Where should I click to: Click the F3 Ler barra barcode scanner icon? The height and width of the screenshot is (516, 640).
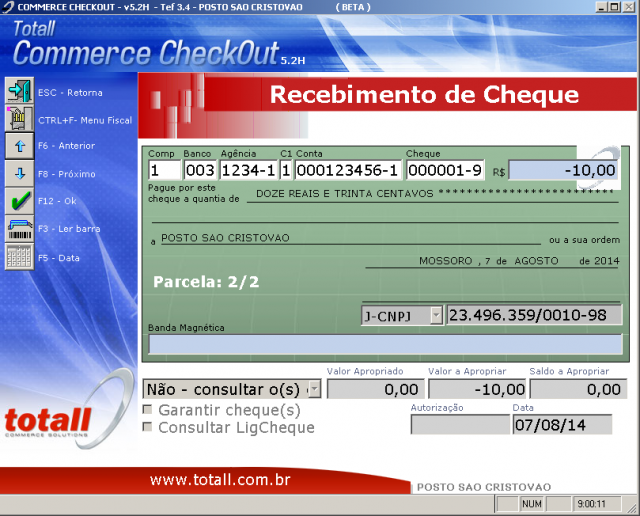point(19,229)
